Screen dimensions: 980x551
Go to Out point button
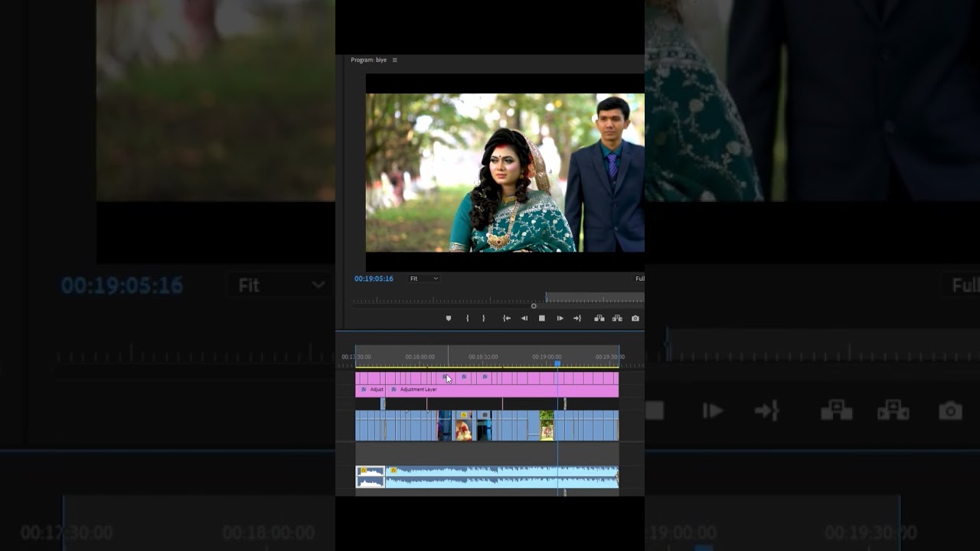(577, 318)
